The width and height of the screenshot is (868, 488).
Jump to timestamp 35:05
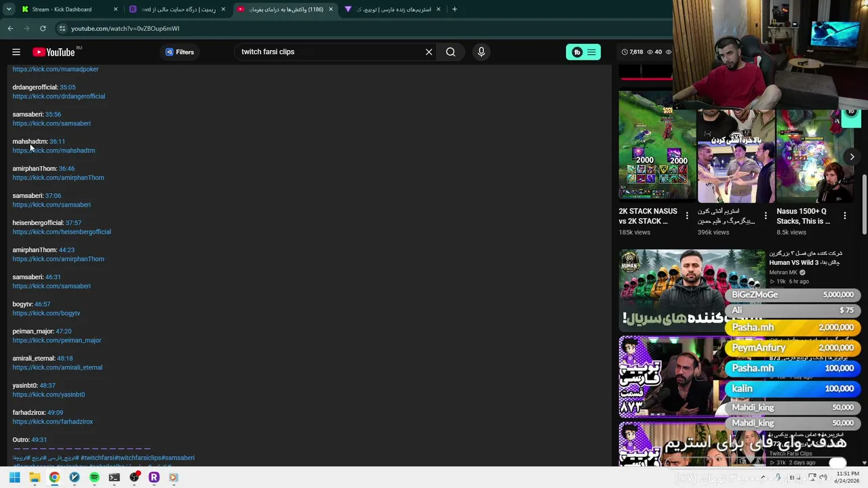pos(67,87)
